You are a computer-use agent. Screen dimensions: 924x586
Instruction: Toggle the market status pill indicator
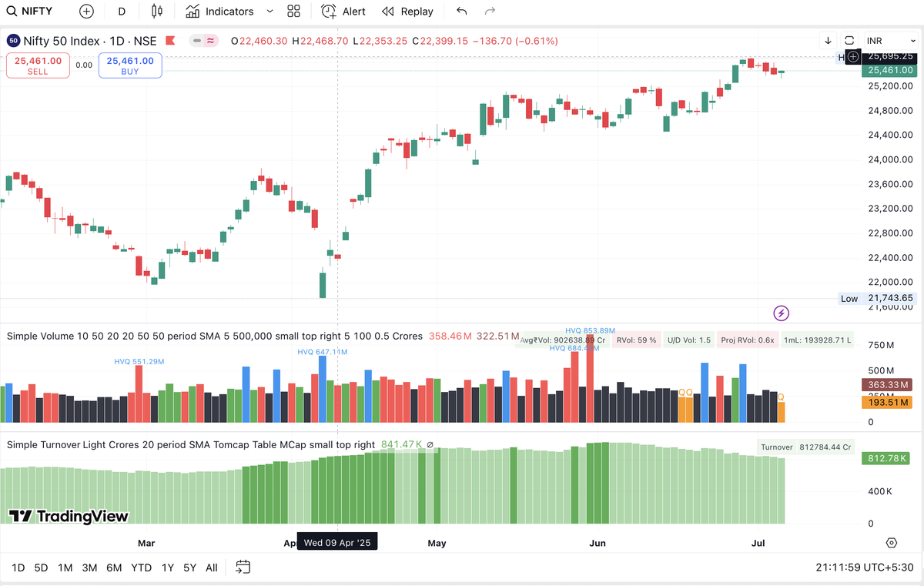[204, 41]
